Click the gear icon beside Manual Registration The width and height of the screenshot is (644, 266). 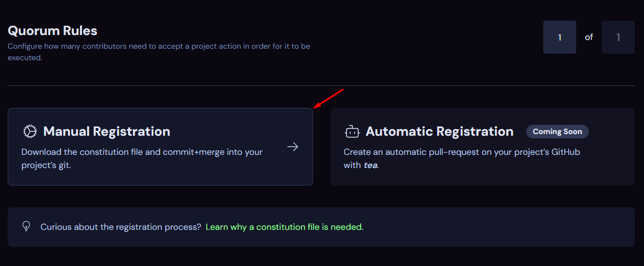coord(30,131)
